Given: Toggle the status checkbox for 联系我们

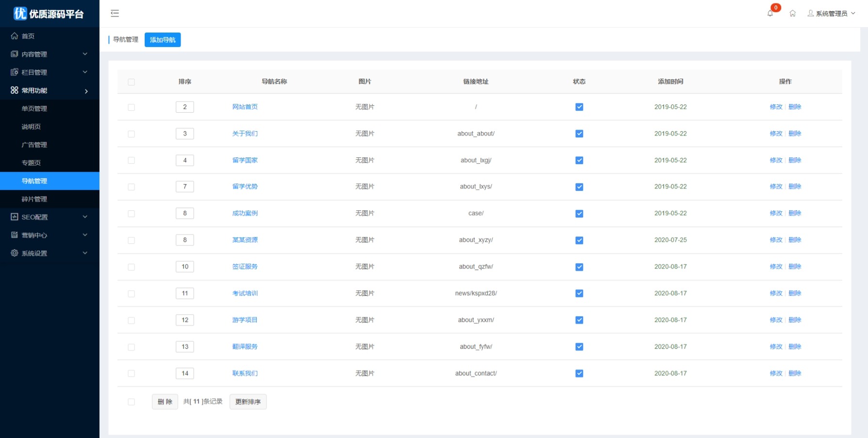Looking at the screenshot, I should pyautogui.click(x=579, y=373).
